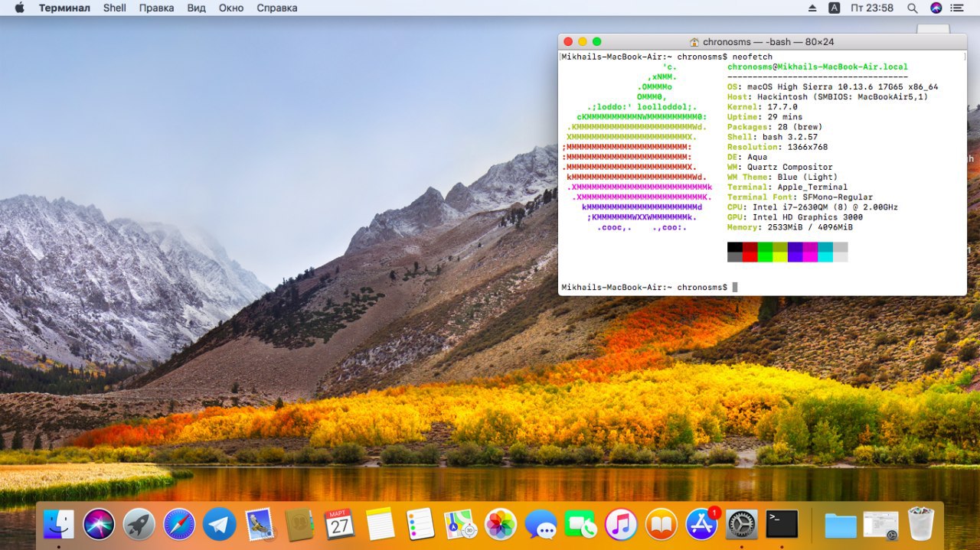This screenshot has height=550, width=980.
Task: Launch Siri from the Dock
Action: click(99, 524)
